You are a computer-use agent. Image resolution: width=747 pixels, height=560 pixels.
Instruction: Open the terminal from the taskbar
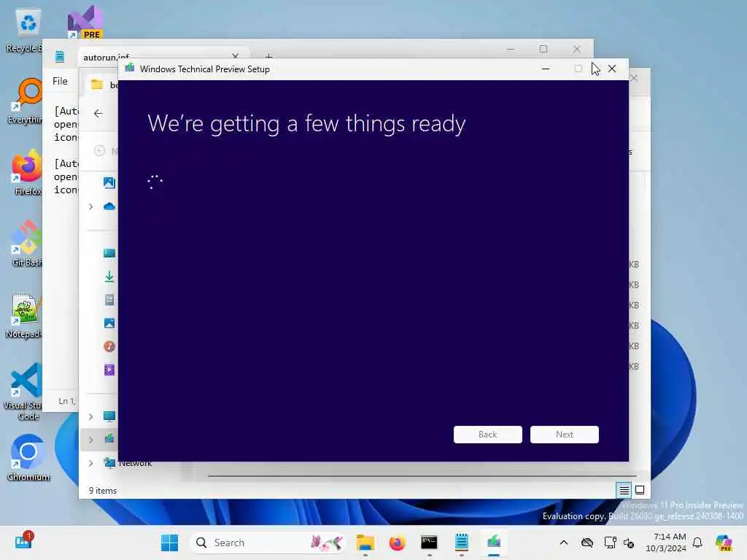pyautogui.click(x=429, y=542)
